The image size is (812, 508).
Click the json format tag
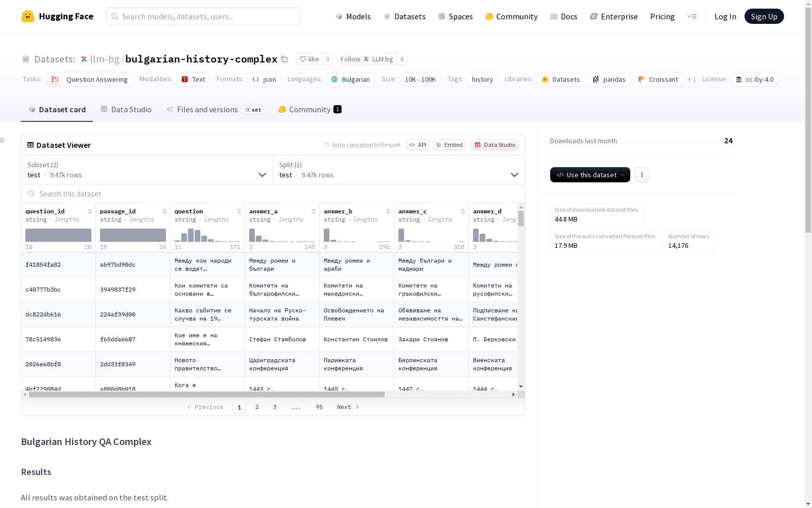click(264, 79)
